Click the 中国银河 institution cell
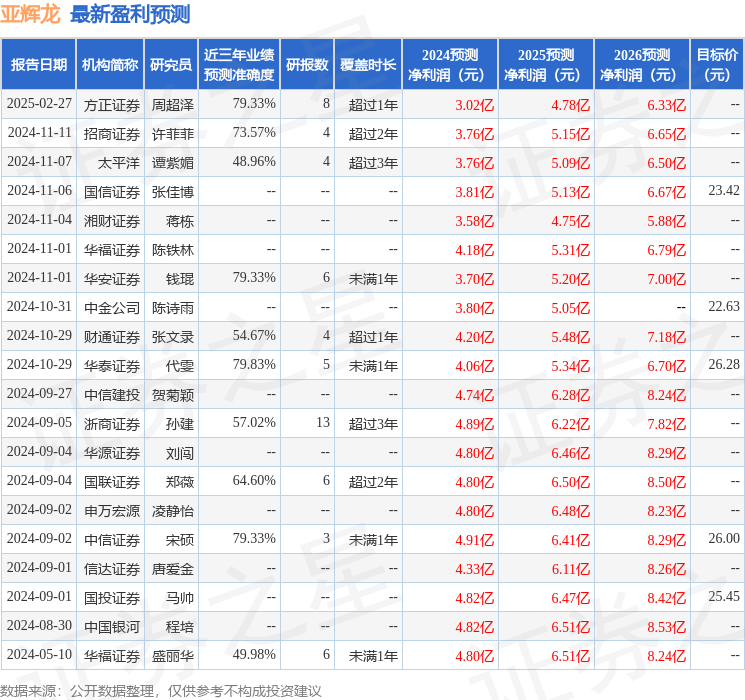The width and height of the screenshot is (745, 700). 112,626
